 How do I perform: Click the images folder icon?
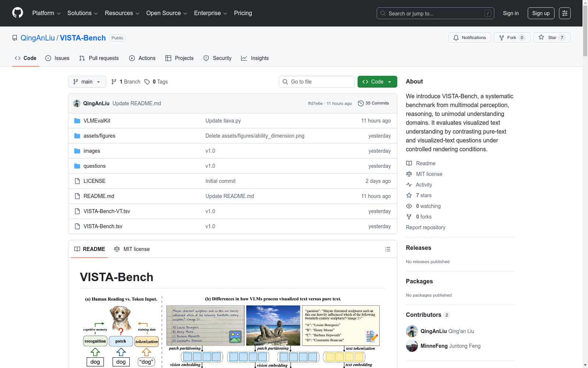coord(77,151)
